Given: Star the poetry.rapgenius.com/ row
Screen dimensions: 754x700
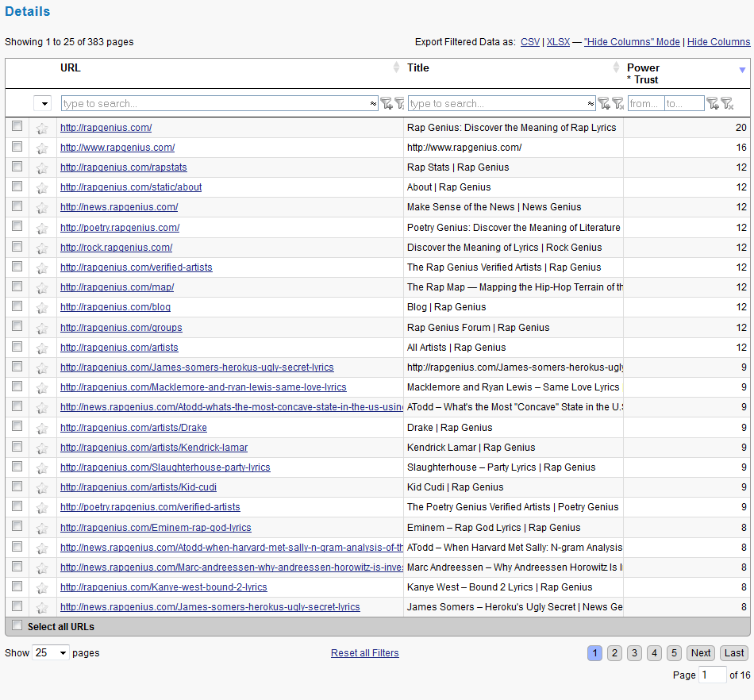Looking at the screenshot, I should click(42, 228).
